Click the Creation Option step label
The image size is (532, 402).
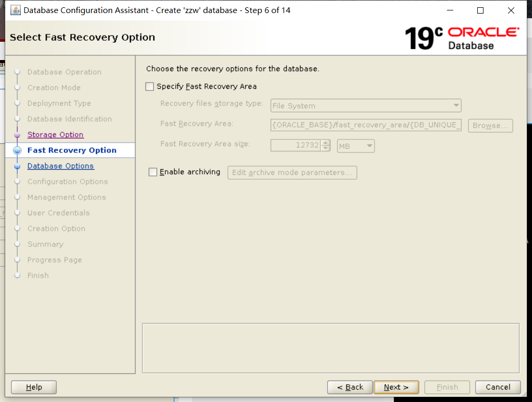(x=56, y=229)
